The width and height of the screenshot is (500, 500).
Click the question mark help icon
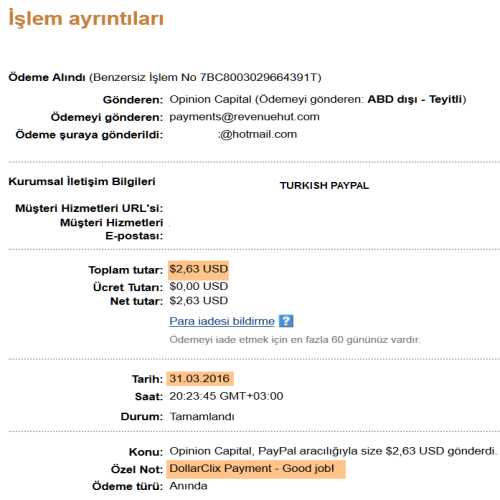tap(286, 321)
